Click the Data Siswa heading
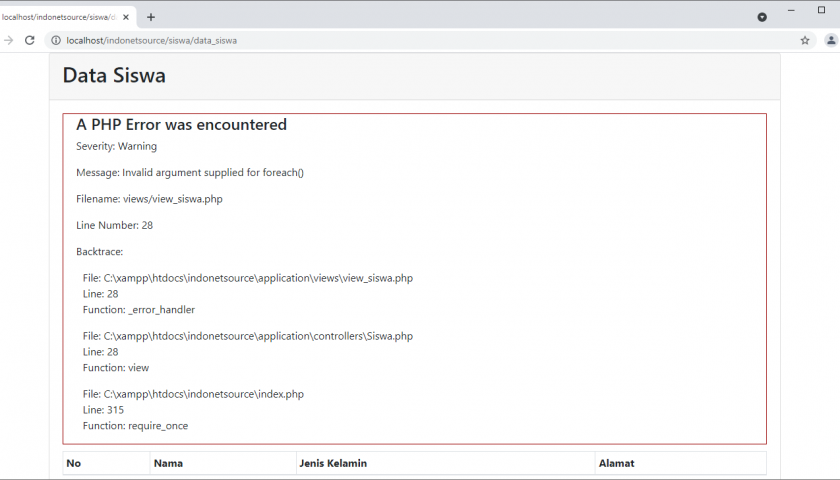The height and width of the screenshot is (480, 840). [x=114, y=76]
